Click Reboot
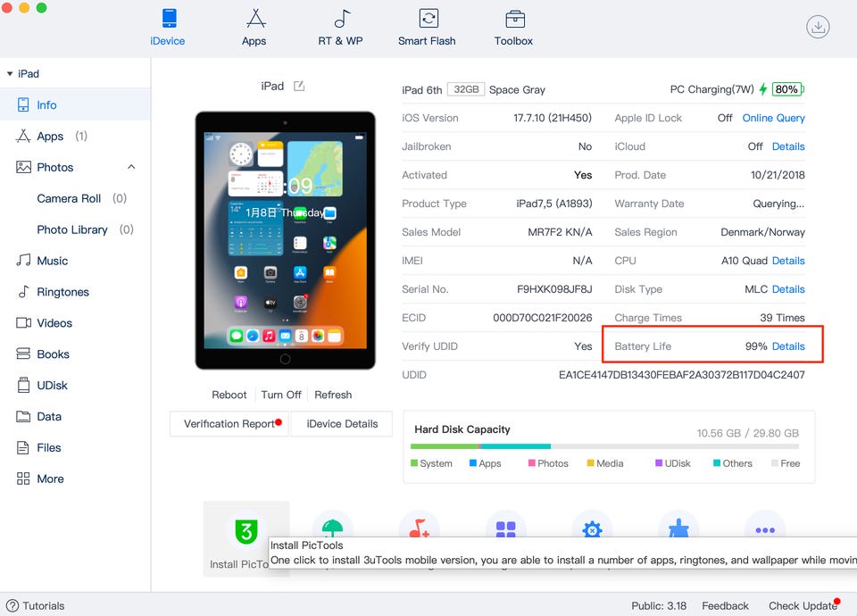 coord(229,395)
